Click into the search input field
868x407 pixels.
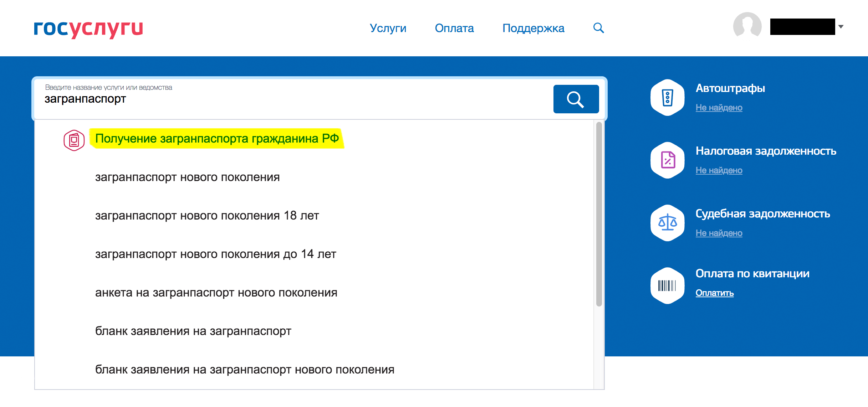[x=285, y=99]
